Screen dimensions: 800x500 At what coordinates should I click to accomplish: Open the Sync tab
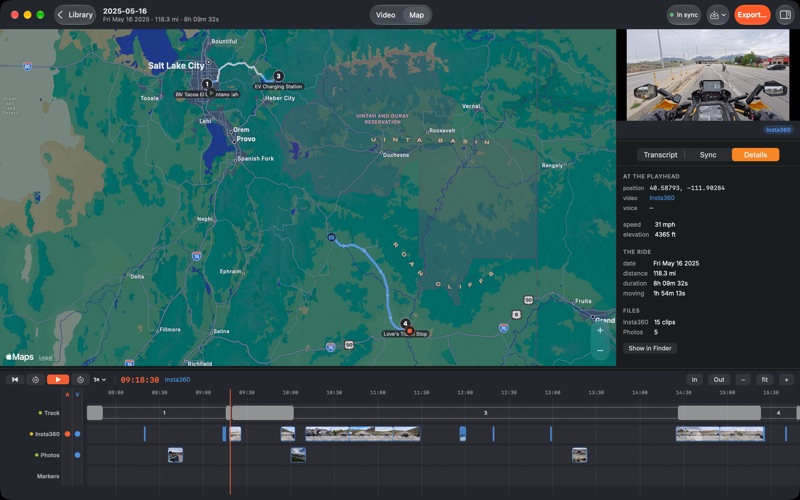(708, 155)
